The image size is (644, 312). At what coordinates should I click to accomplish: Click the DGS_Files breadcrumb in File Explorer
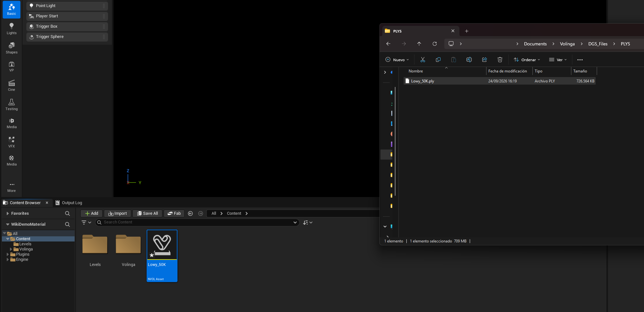(x=598, y=44)
